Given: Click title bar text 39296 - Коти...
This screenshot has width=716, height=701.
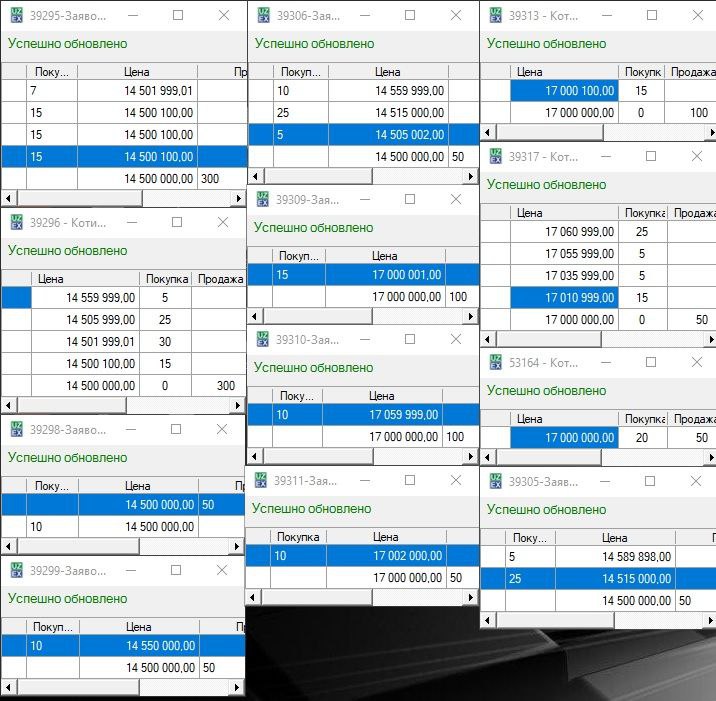Looking at the screenshot, I should click(x=68, y=222).
